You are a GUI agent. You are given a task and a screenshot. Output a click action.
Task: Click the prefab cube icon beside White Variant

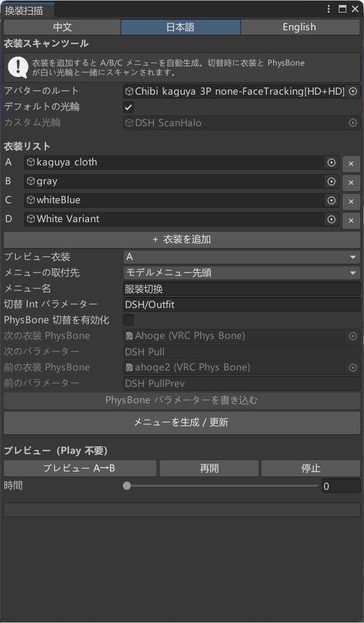(31, 219)
